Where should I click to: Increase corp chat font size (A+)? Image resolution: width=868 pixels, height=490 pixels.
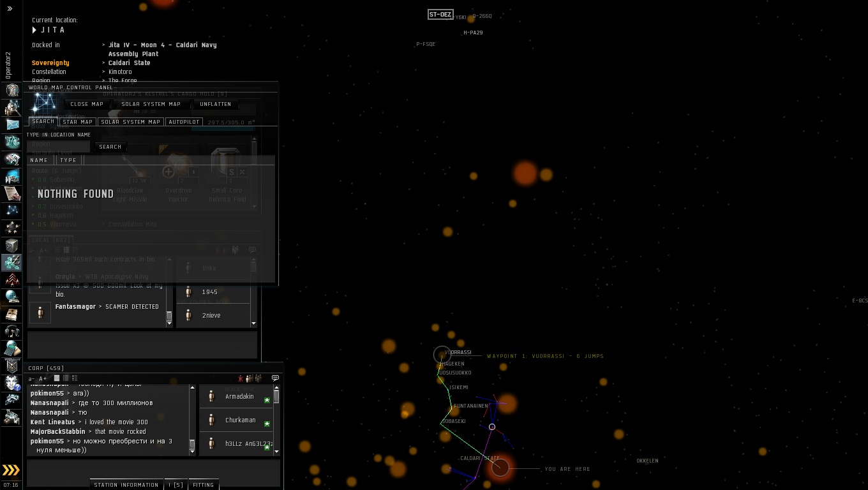coord(42,378)
